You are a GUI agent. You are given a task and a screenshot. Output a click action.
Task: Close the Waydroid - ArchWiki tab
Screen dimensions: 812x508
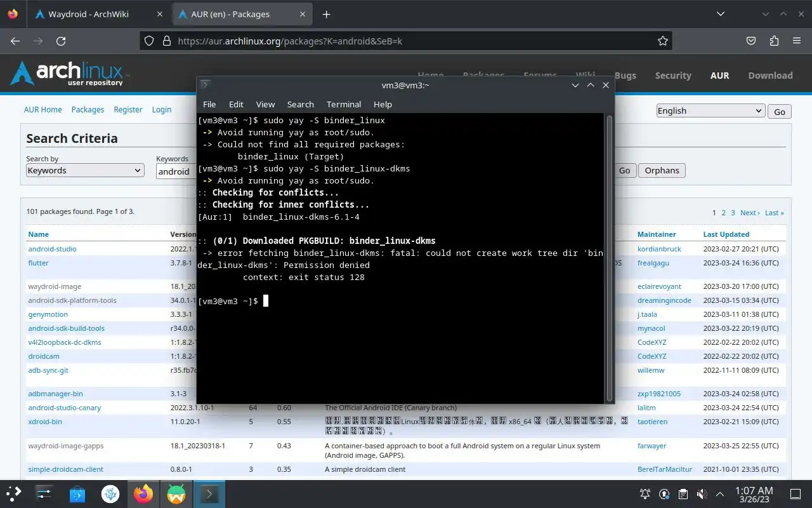160,14
